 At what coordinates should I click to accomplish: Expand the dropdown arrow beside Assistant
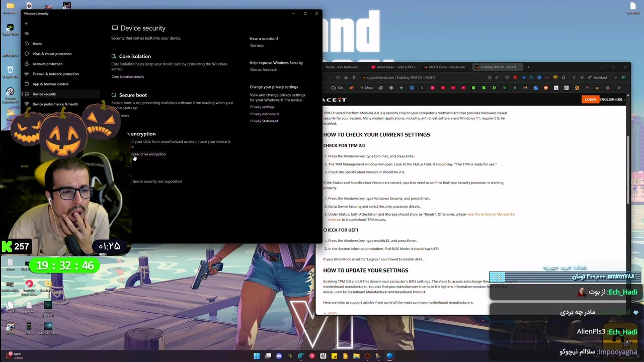(x=616, y=77)
